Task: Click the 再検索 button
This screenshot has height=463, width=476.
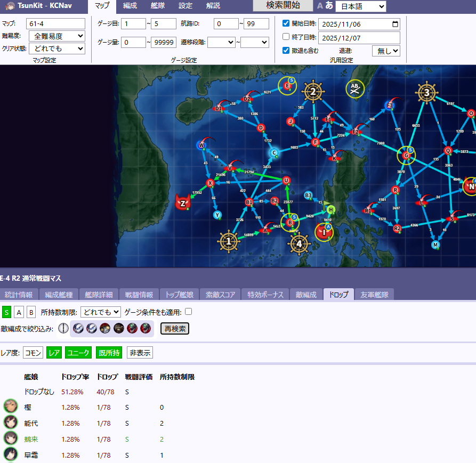Action: tap(174, 329)
